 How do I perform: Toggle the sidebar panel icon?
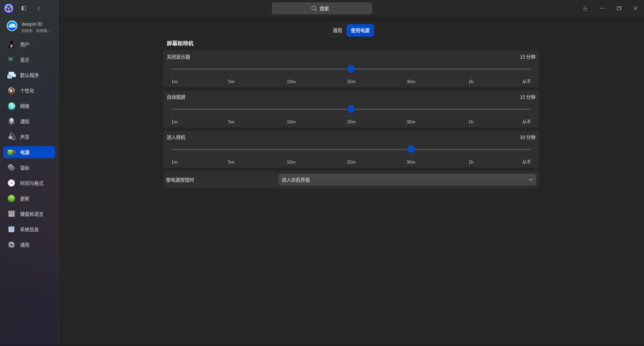coord(24,8)
